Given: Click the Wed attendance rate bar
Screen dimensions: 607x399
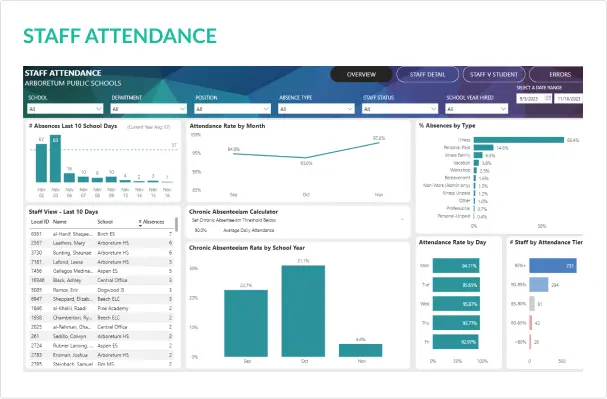Looking at the screenshot, I should click(x=456, y=304).
